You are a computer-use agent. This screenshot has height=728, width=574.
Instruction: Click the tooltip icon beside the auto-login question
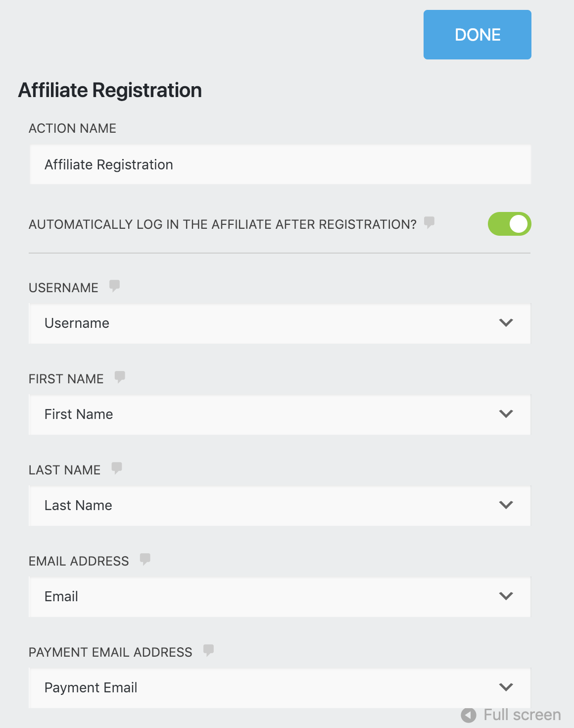[429, 223]
